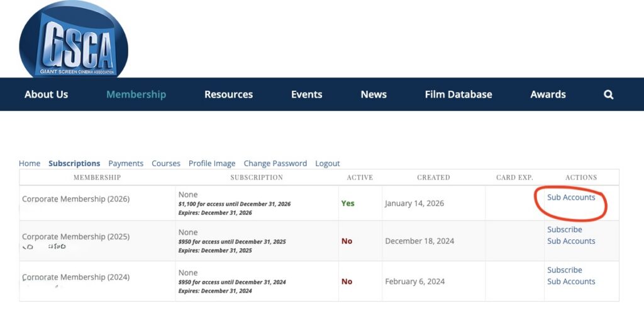
Task: Click the Change Password link
Action: (x=275, y=163)
